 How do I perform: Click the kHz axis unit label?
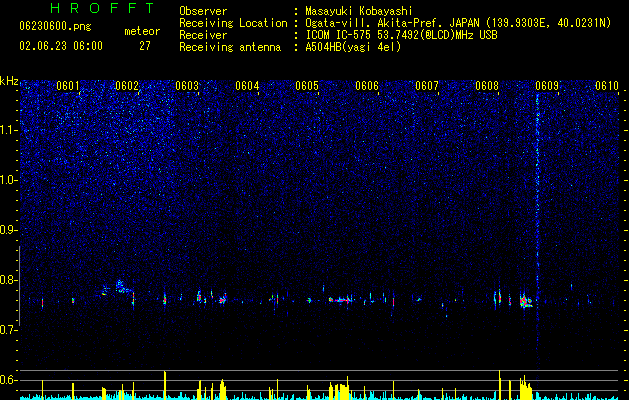click(9, 81)
